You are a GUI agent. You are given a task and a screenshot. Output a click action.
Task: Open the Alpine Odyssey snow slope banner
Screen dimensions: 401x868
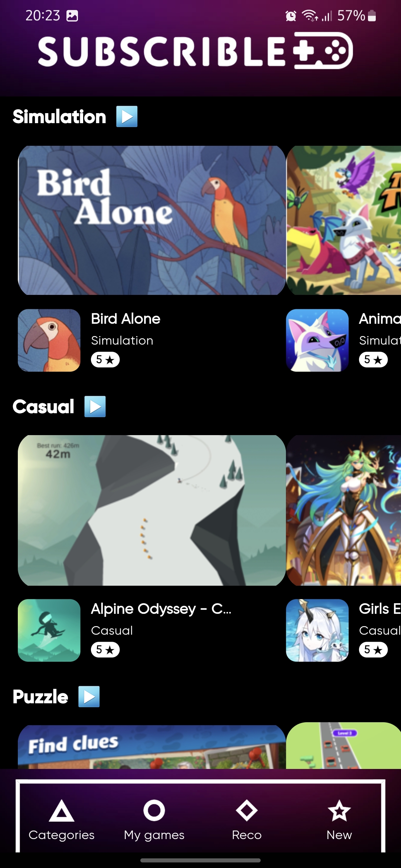click(x=152, y=510)
